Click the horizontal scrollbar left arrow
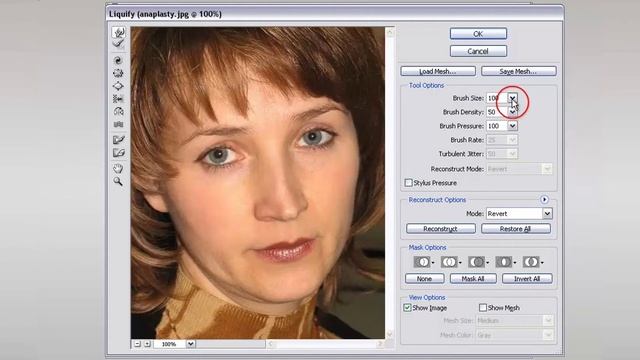The height and width of the screenshot is (360, 640). pyautogui.click(x=270, y=344)
